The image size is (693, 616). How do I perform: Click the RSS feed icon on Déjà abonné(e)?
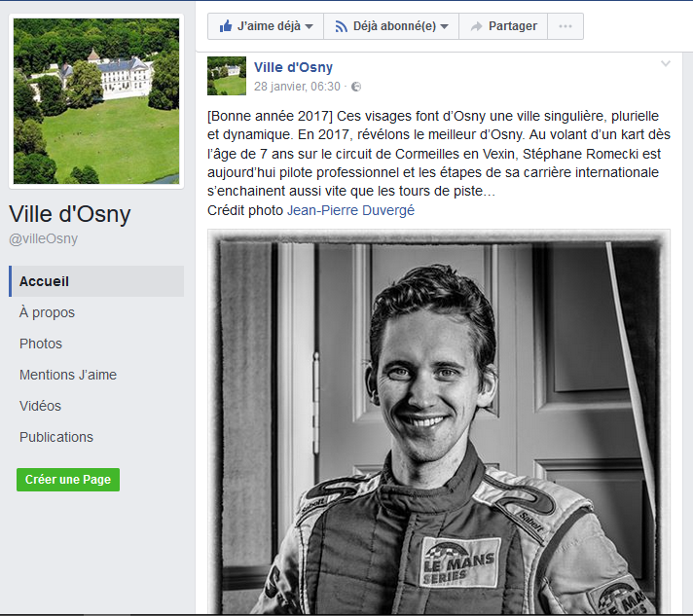tap(341, 26)
